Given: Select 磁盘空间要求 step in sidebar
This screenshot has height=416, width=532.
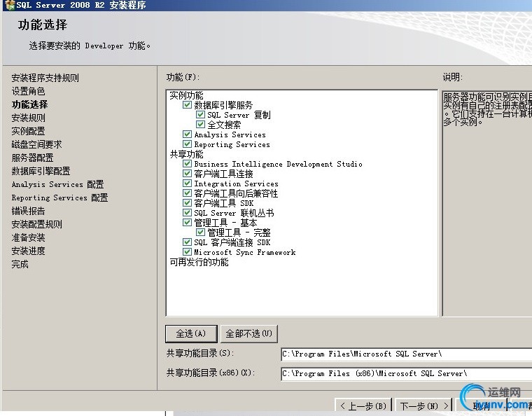Looking at the screenshot, I should click(x=36, y=144).
